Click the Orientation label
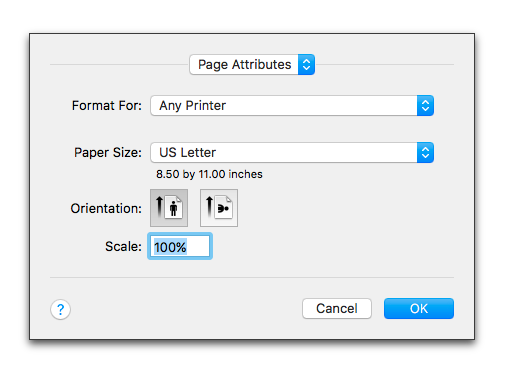Screen dimensions: 505x372 (x=106, y=208)
